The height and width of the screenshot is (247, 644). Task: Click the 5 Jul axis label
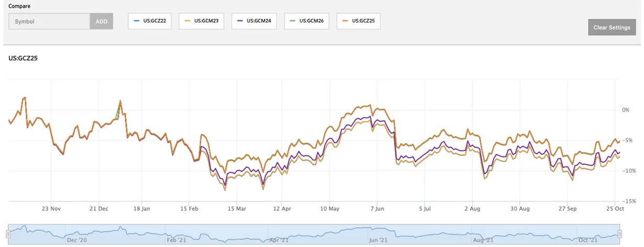pyautogui.click(x=425, y=208)
